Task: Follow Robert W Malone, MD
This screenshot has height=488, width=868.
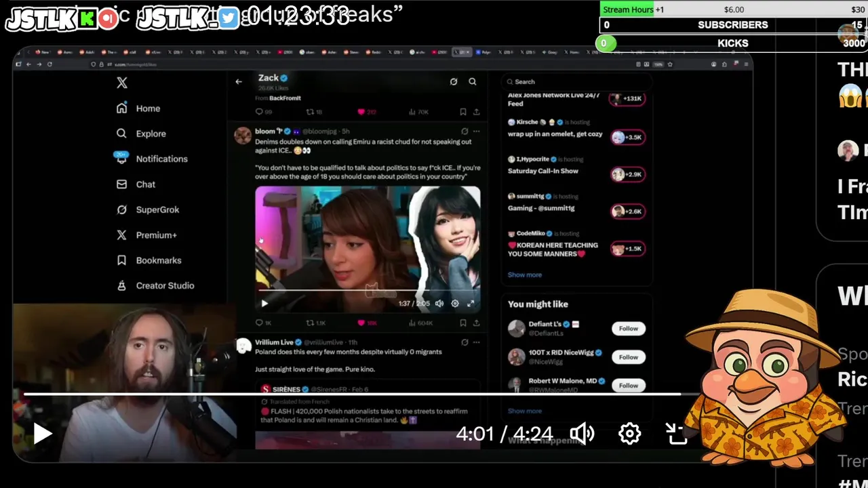Action: [628, 386]
